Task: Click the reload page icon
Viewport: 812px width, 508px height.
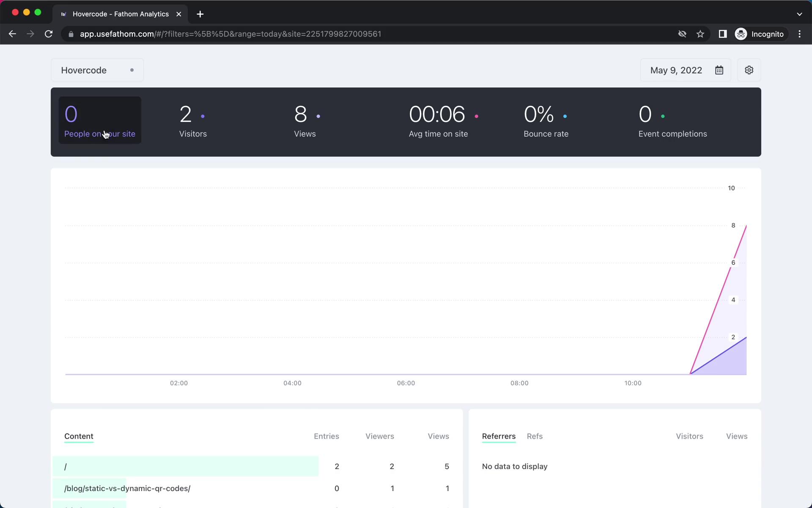Action: tap(49, 34)
